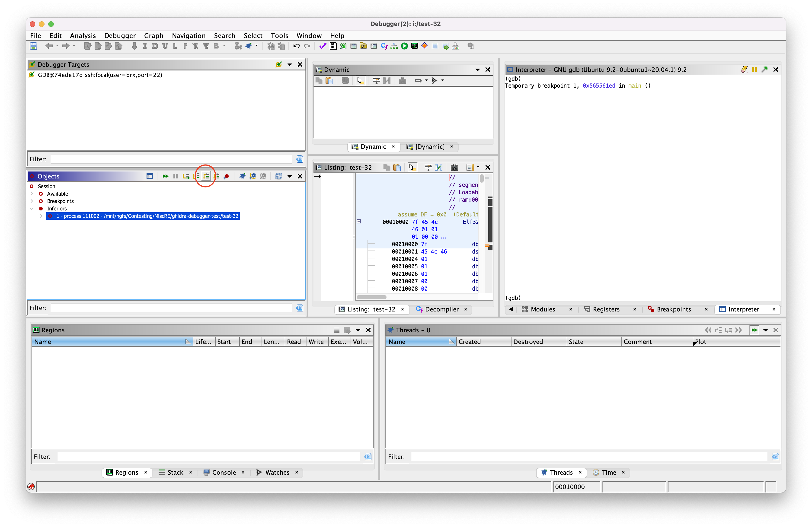Capture a snapshot in the Dynamic panel

(402, 80)
